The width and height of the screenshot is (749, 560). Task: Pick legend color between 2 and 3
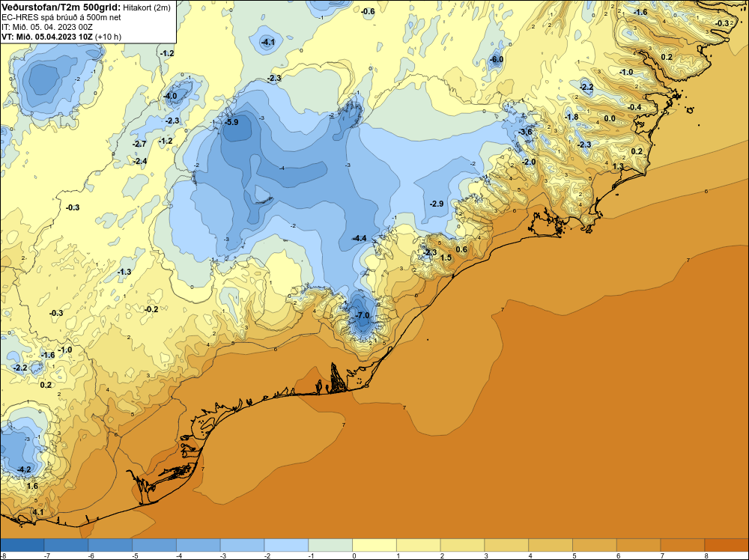(x=462, y=545)
